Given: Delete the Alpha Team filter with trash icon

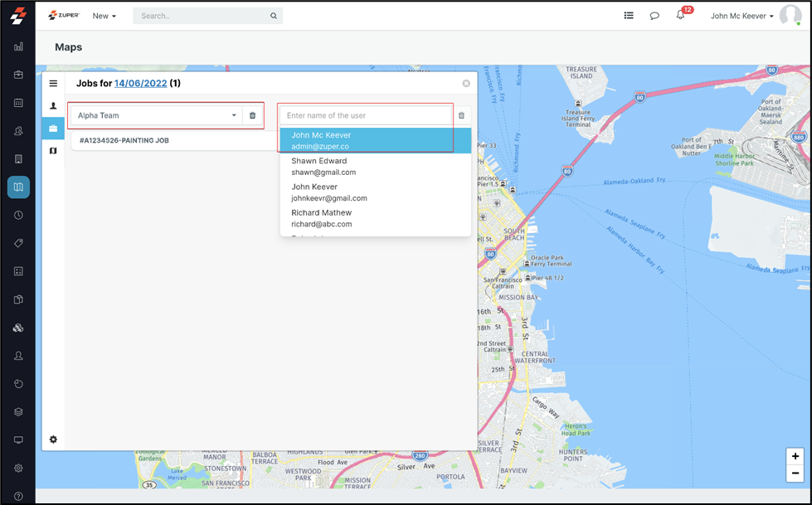Looking at the screenshot, I should [x=253, y=116].
